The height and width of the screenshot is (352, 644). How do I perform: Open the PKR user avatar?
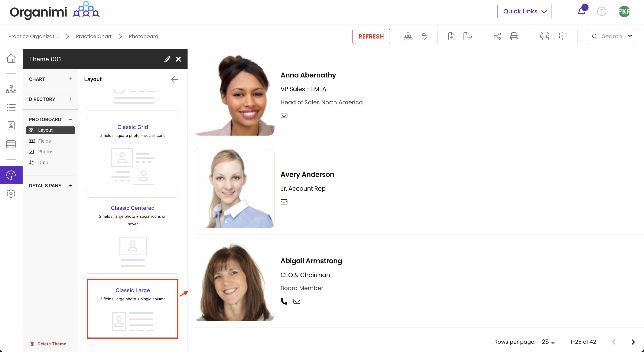click(x=624, y=11)
